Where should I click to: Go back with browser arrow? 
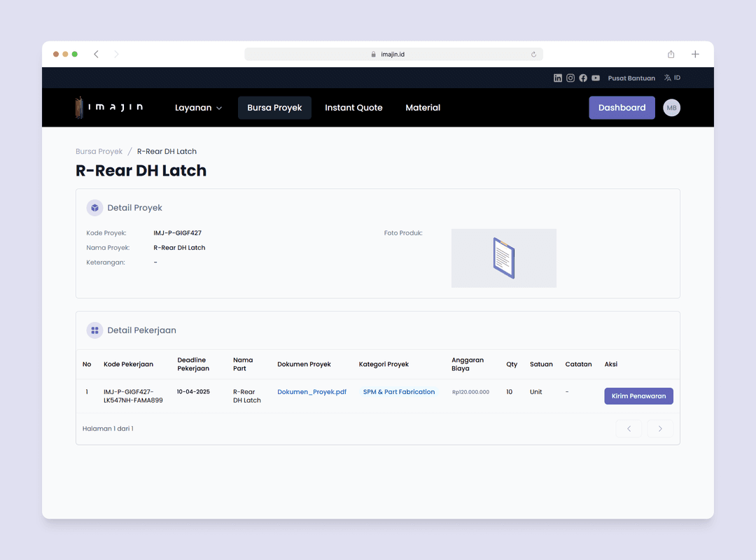coord(96,55)
